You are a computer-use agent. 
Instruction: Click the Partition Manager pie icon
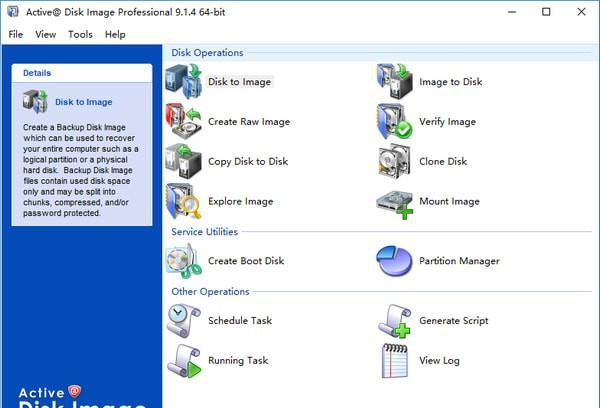click(x=395, y=261)
